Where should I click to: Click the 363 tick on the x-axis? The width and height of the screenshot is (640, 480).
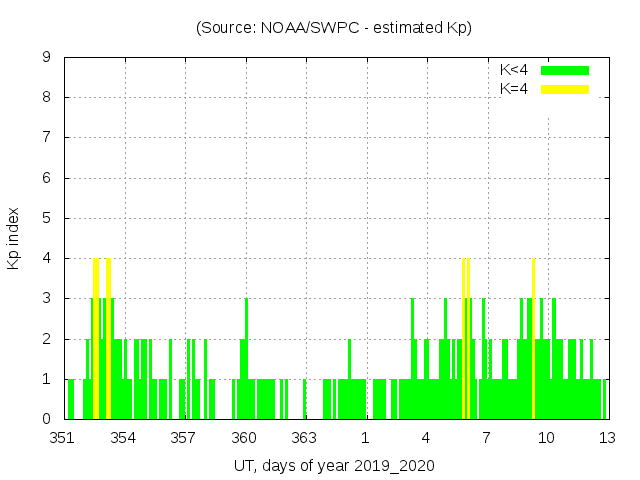click(x=304, y=438)
